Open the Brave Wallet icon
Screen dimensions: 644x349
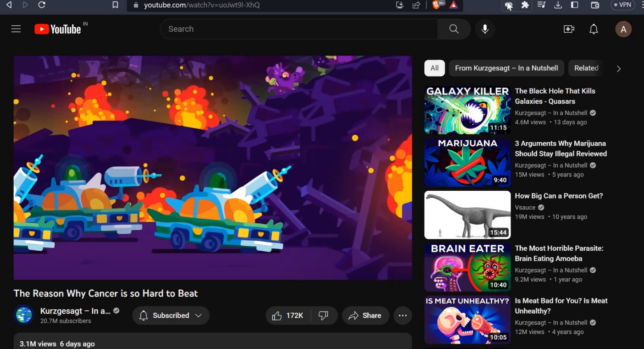(x=595, y=5)
